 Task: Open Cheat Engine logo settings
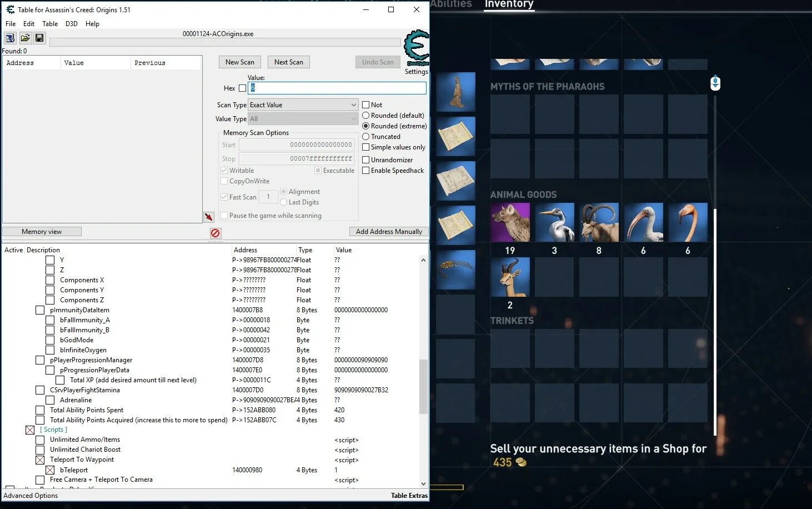point(417,48)
